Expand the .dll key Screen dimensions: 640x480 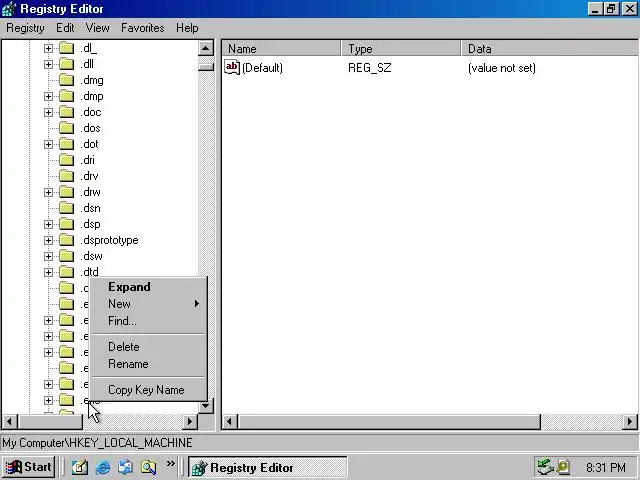pyautogui.click(x=48, y=64)
